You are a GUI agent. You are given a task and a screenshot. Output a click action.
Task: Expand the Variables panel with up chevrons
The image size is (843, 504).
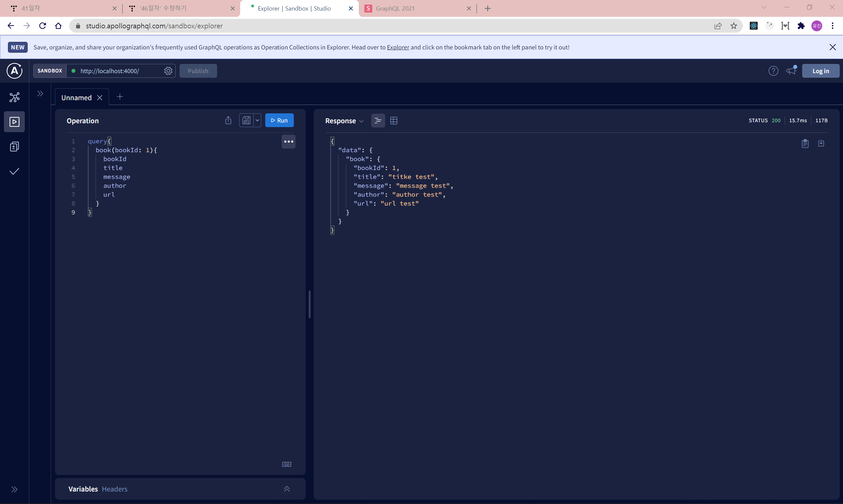287,489
